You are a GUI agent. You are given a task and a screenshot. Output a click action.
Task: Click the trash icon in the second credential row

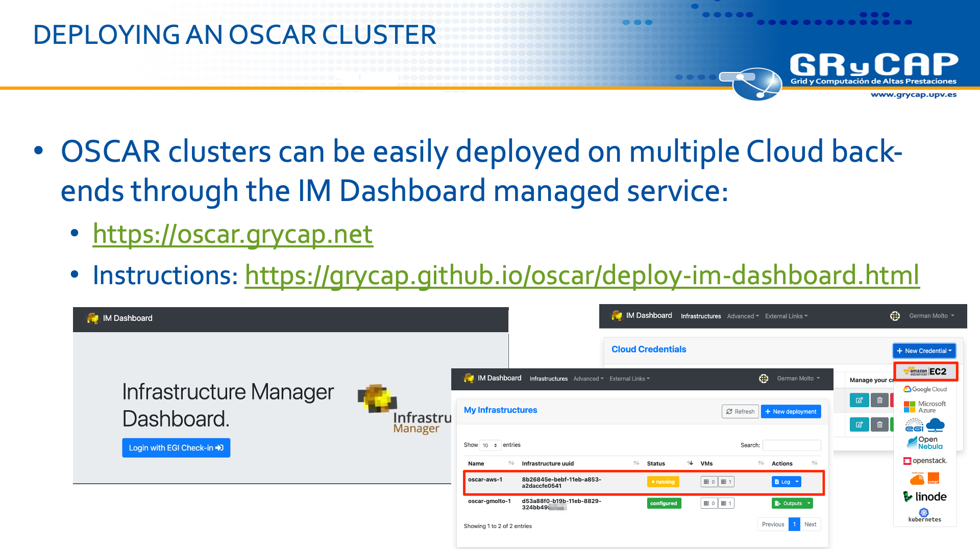pyautogui.click(x=879, y=424)
